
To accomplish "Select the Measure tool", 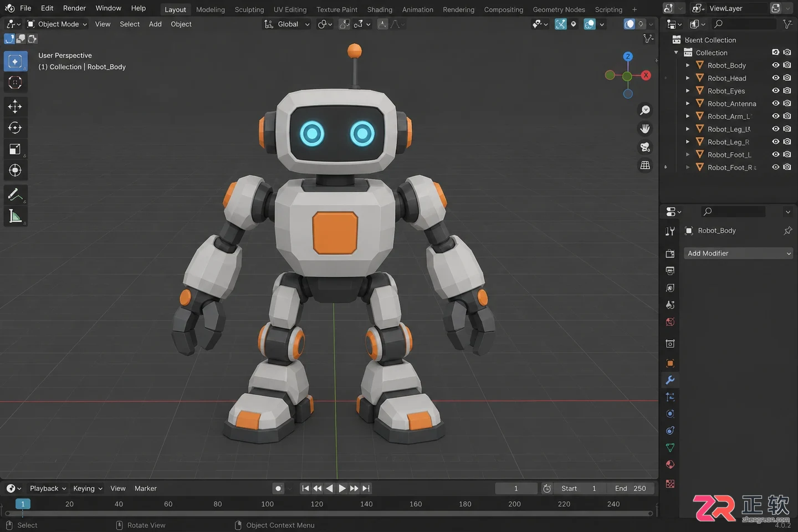I will (x=15, y=216).
